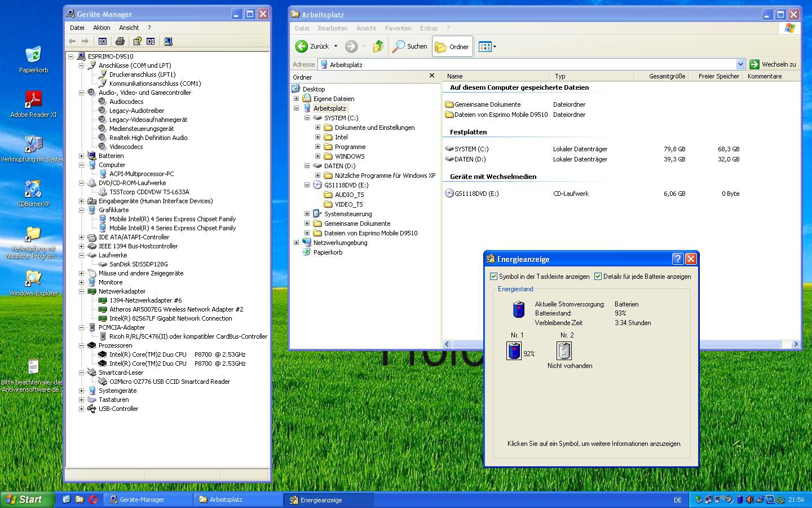This screenshot has height=508, width=812.
Task: Toggle 'Details für jede Batterie anzeigen' checkbox
Action: pyautogui.click(x=598, y=277)
